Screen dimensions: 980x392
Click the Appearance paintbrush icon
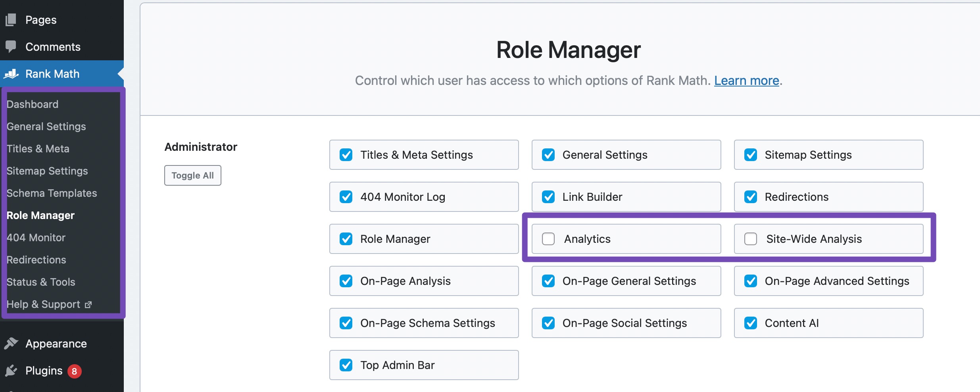point(11,343)
